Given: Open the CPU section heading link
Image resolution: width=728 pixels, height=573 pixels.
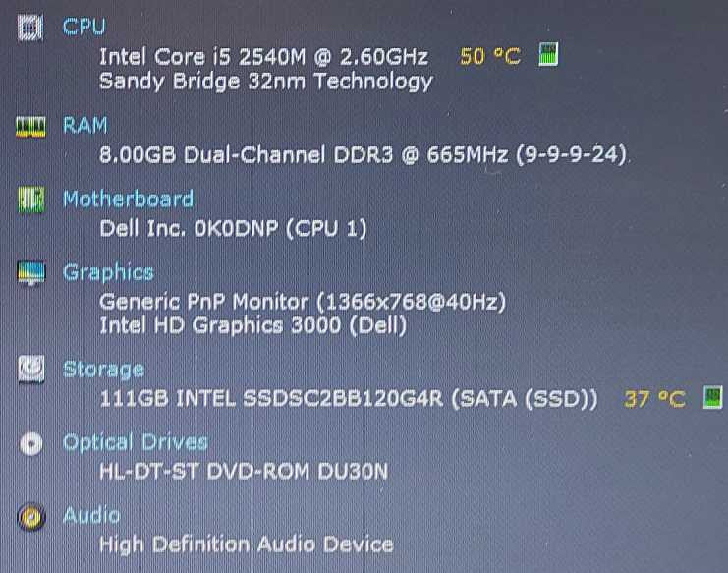Looking at the screenshot, I should 84,27.
